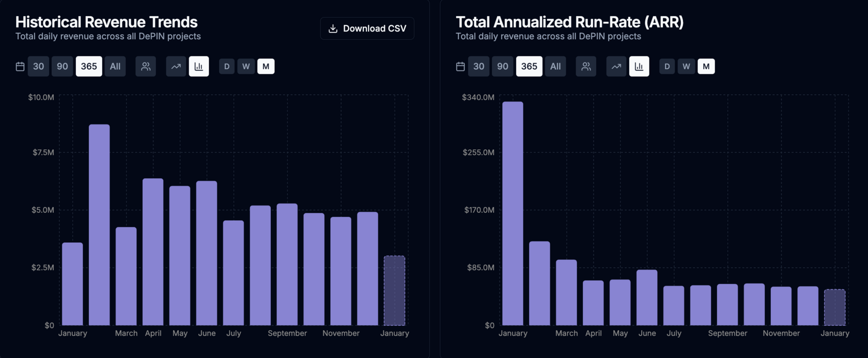
Task: Toggle users icon in ARR panel
Action: pyautogui.click(x=586, y=67)
